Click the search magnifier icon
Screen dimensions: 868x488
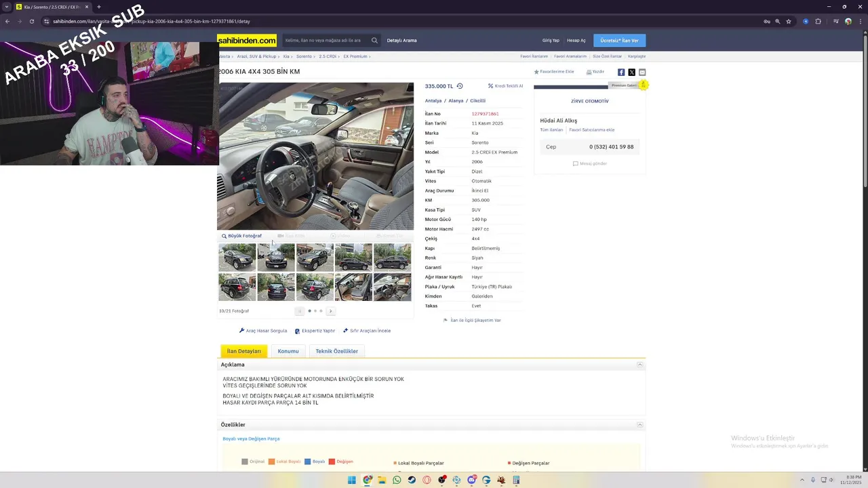click(x=374, y=41)
